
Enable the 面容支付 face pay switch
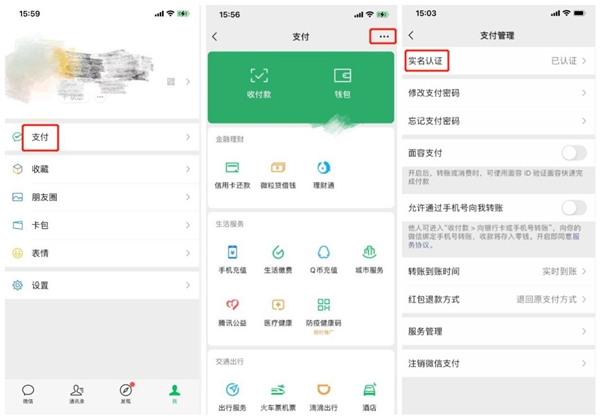click(573, 153)
